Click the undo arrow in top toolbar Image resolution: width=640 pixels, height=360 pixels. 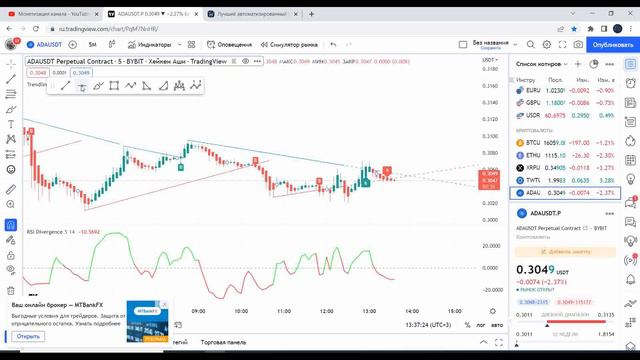tap(333, 44)
